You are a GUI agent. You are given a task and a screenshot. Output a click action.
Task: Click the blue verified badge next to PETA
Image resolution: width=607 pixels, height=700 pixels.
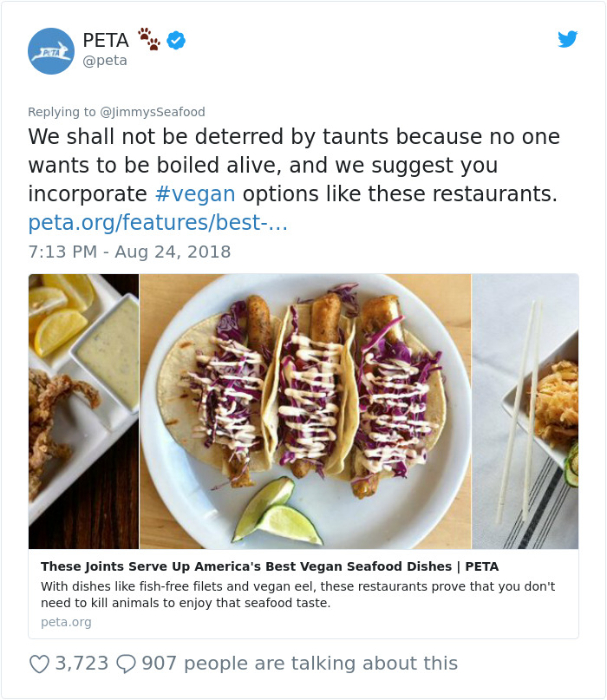pyautogui.click(x=175, y=38)
